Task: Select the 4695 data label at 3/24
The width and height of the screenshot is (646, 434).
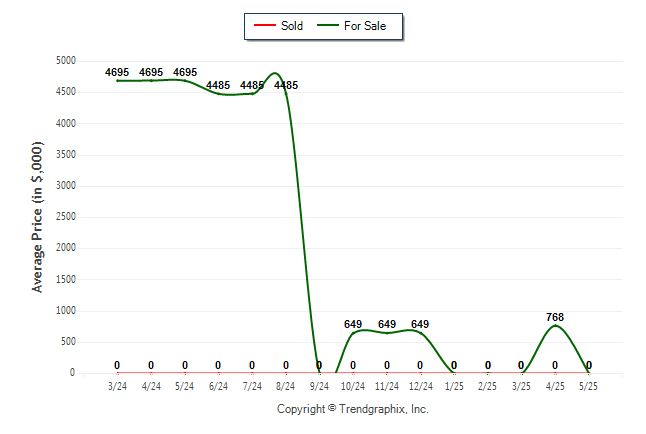Action: click(x=117, y=73)
